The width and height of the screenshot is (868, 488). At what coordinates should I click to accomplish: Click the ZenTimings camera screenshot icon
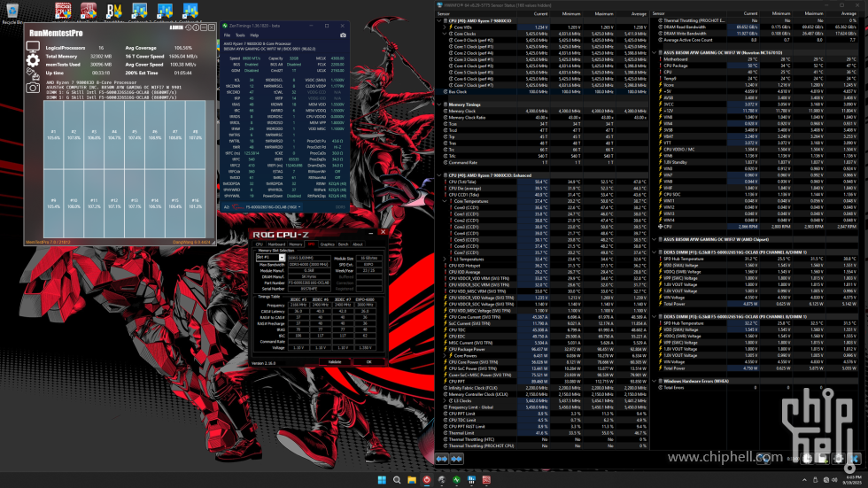click(343, 35)
